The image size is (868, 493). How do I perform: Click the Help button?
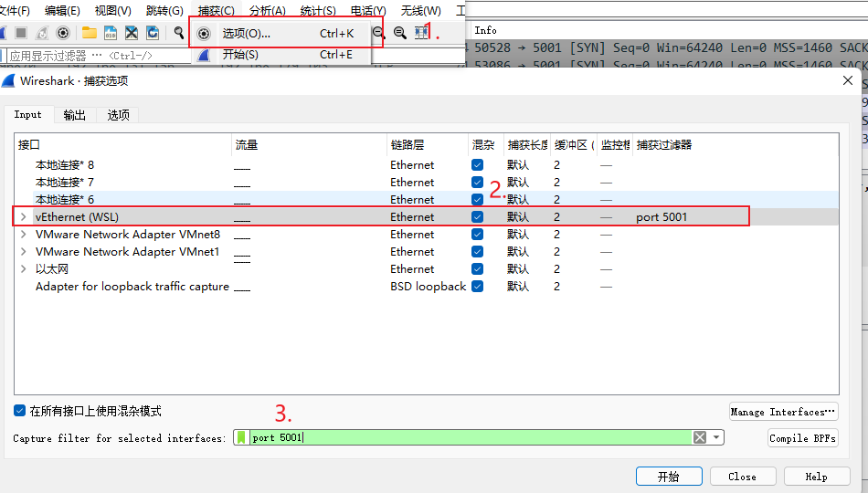click(817, 477)
